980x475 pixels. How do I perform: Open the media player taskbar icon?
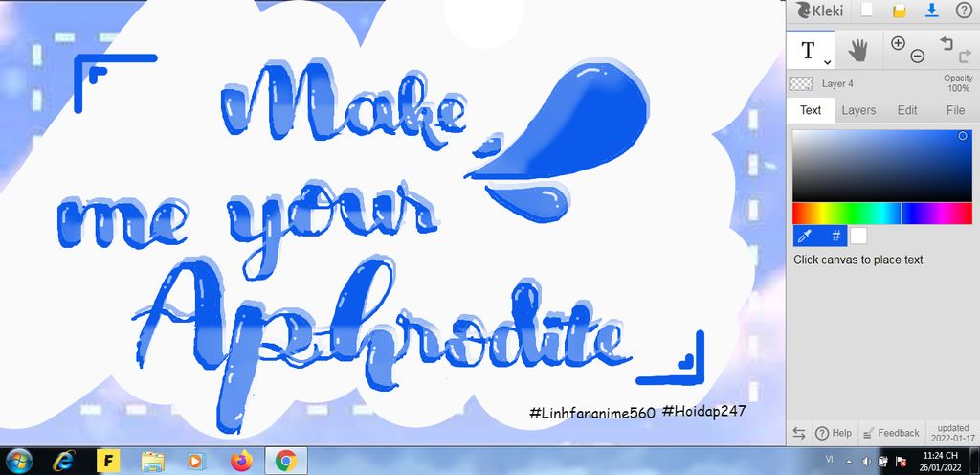pos(196,462)
